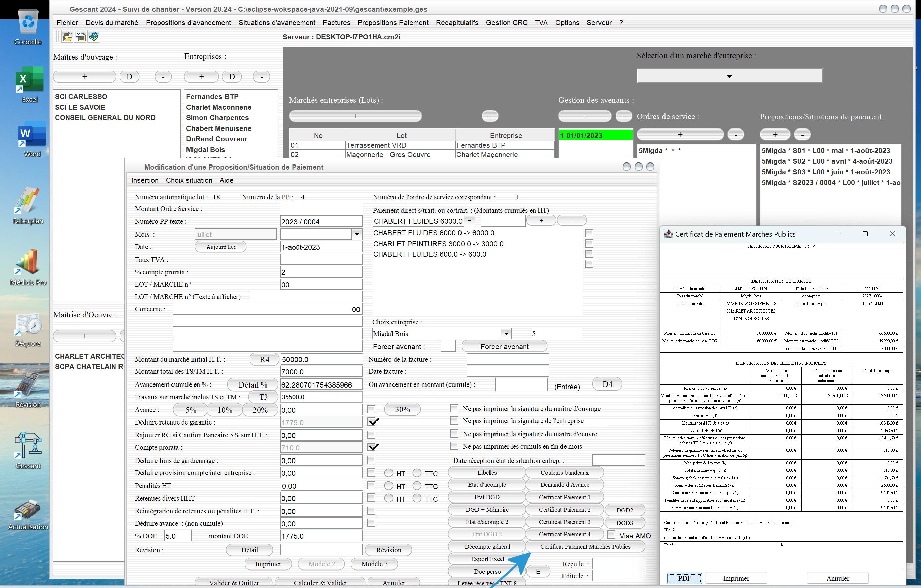Open the Mois dropdown arrow

tap(357, 234)
